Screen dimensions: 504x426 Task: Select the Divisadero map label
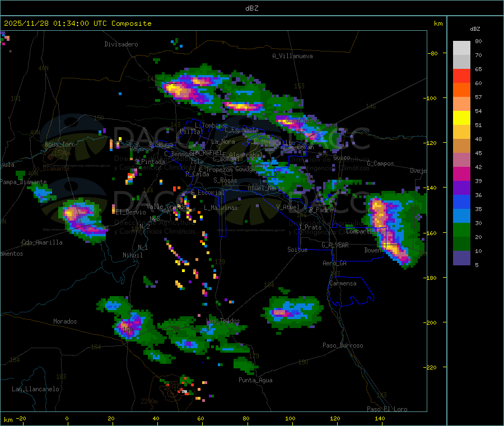click(121, 44)
